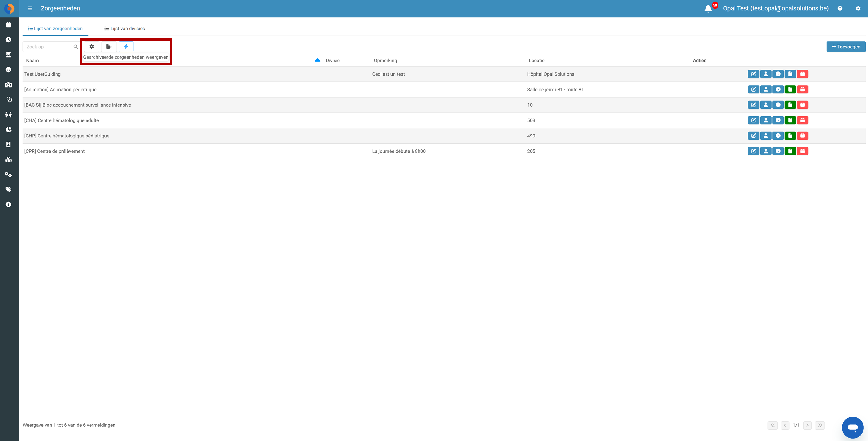Open the calendar icon in the sidebar

point(8,24)
